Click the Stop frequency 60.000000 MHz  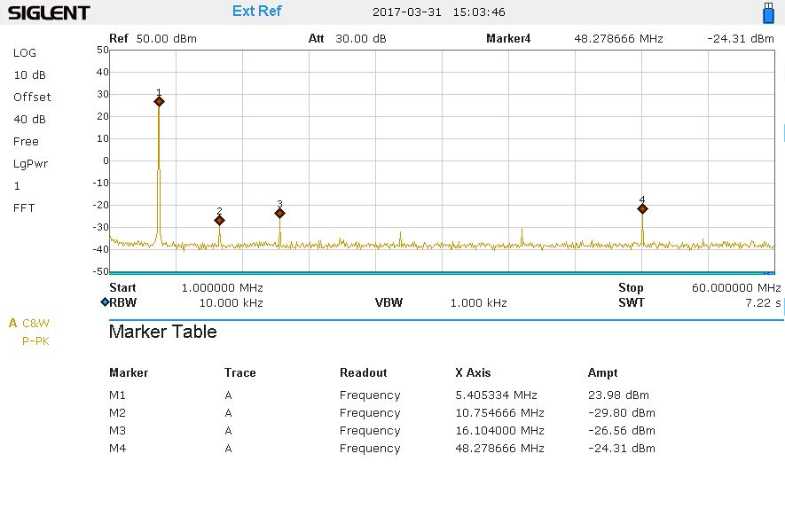[736, 288]
